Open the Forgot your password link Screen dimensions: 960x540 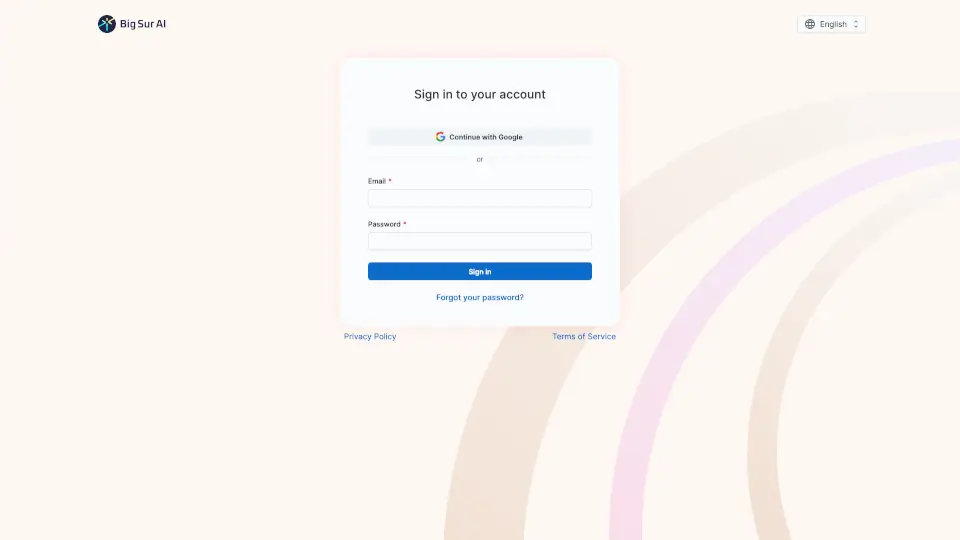479,298
